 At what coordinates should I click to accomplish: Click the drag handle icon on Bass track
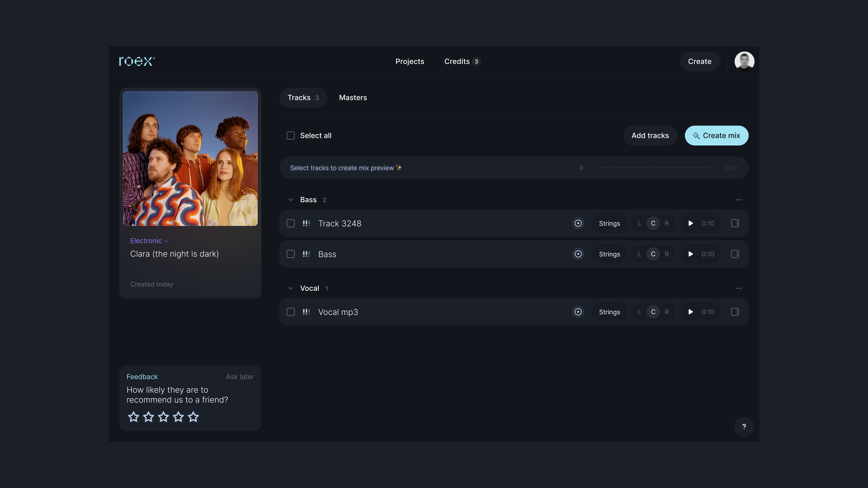[x=306, y=254]
